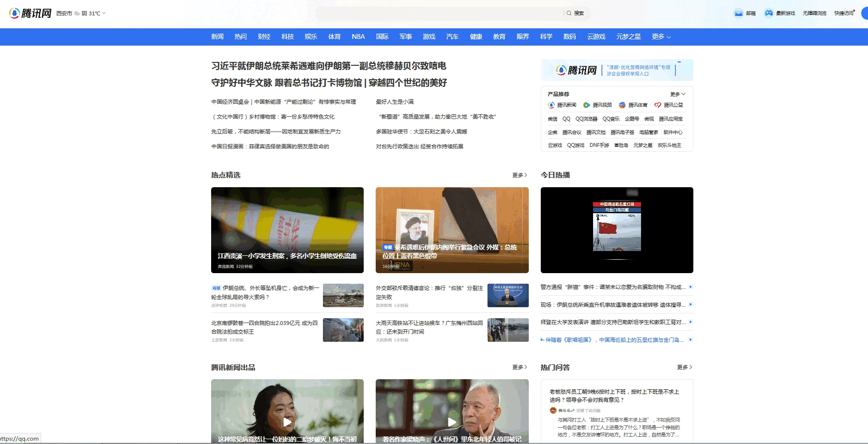
Task: Expand the 更多 navigation dropdown
Action: 661,37
